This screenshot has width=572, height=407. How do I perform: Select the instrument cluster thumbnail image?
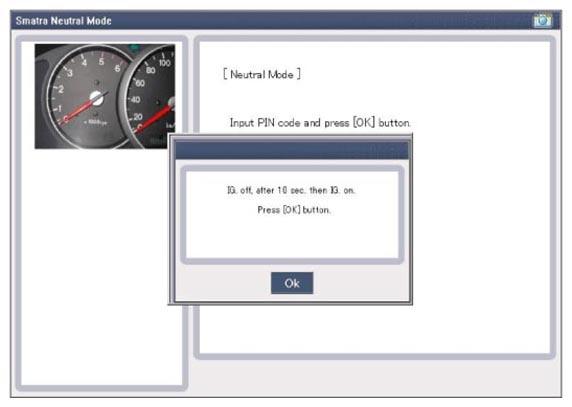pyautogui.click(x=105, y=96)
